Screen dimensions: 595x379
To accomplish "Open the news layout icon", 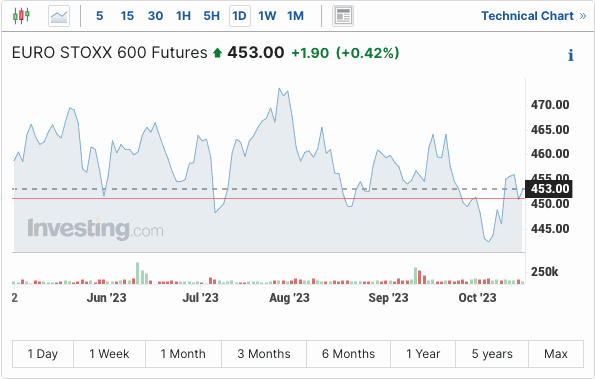I will (343, 16).
